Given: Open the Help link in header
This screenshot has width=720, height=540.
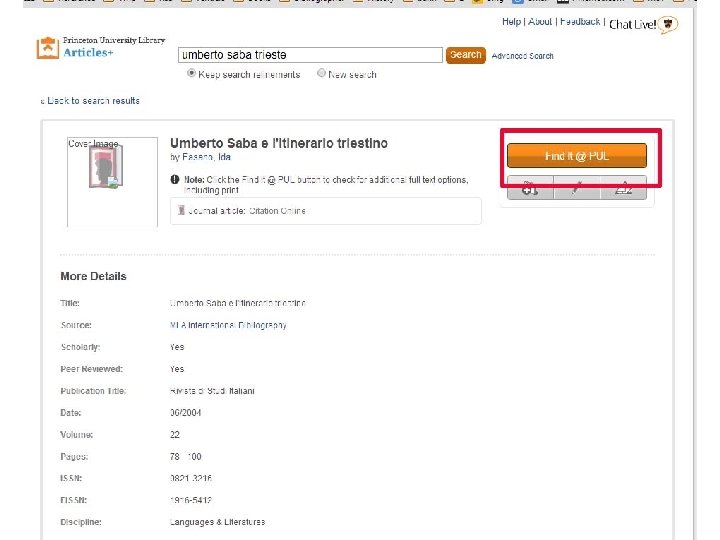Looking at the screenshot, I should (511, 22).
